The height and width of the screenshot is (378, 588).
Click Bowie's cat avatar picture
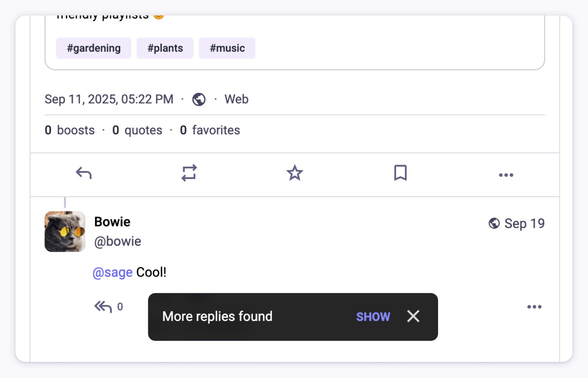(x=65, y=231)
